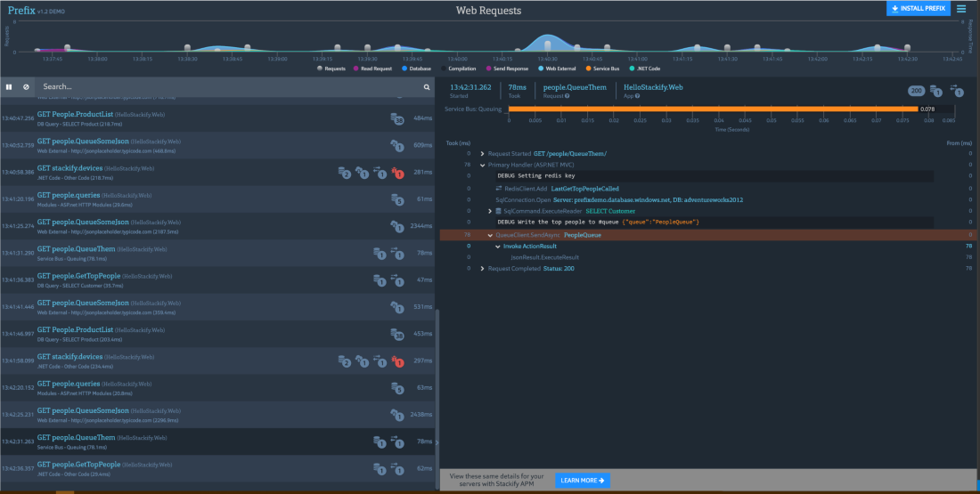The width and height of the screenshot is (980, 494).
Task: Expand the Request Started trace node
Action: (483, 154)
